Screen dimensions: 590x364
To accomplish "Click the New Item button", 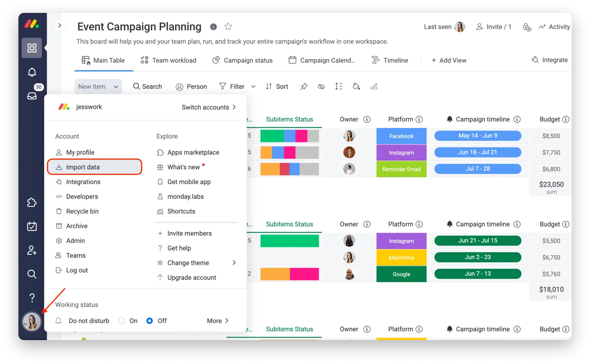I will (92, 86).
